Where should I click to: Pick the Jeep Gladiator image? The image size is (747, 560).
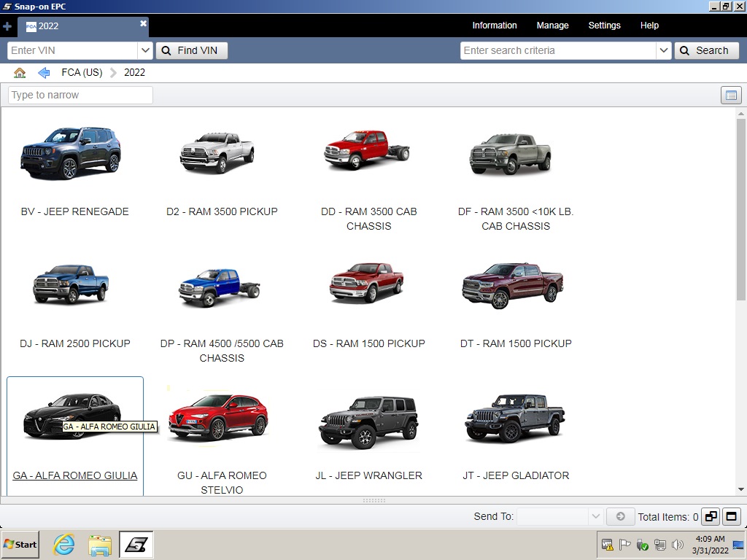[515, 418]
